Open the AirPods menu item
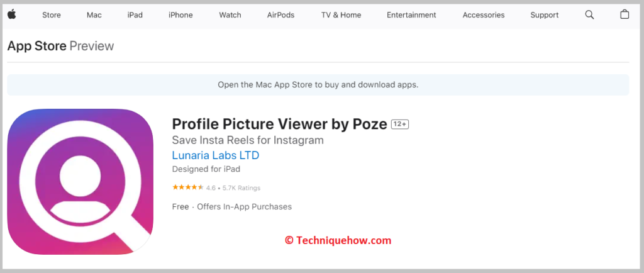 click(280, 15)
